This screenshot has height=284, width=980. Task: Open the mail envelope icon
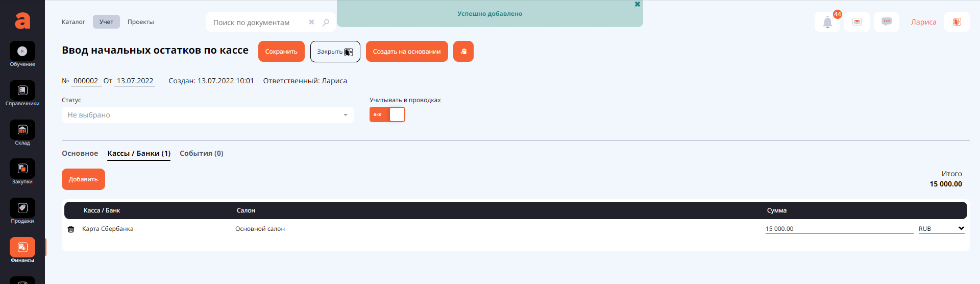click(857, 22)
